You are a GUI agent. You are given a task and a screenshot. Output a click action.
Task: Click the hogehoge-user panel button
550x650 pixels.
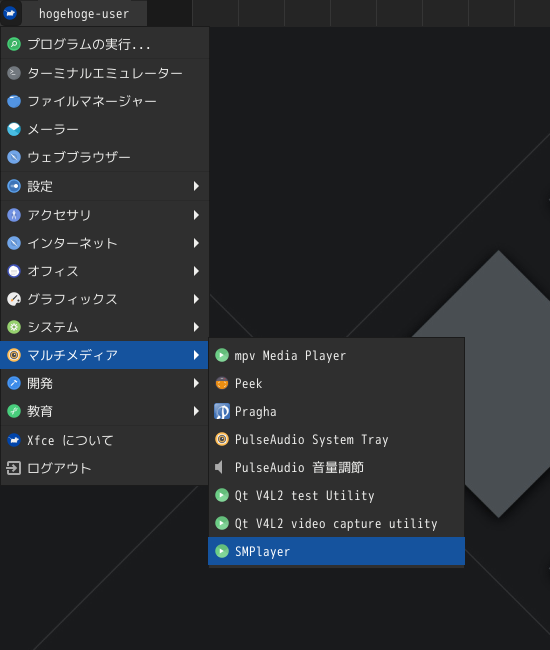pos(84,13)
